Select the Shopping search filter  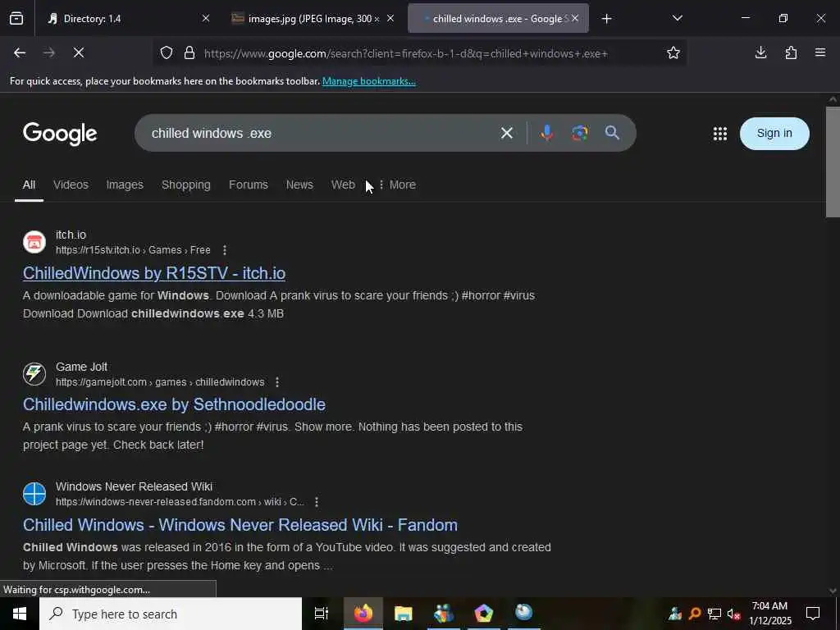tap(186, 185)
